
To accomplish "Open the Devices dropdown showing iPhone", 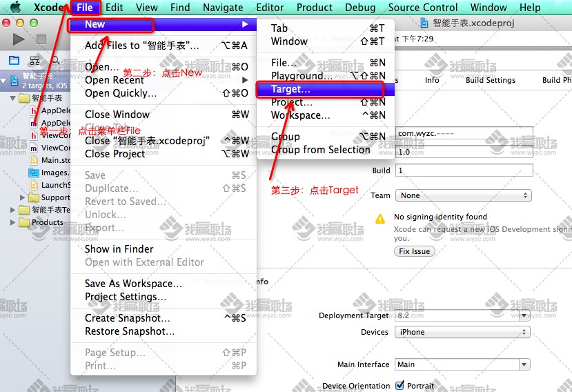I will click(462, 332).
